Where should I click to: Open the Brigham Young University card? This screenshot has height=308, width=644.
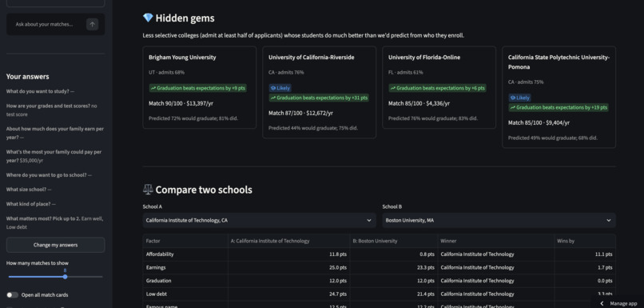coord(200,87)
